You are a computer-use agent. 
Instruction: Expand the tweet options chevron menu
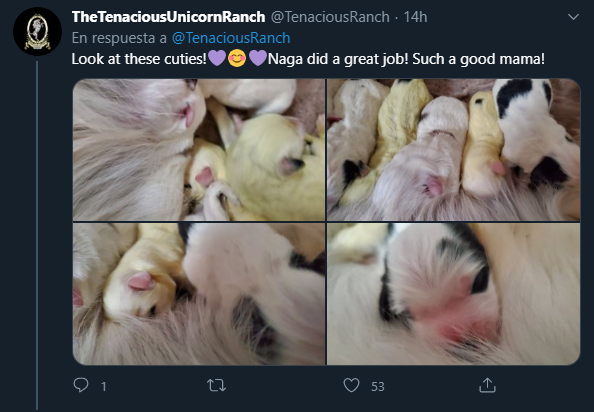(x=573, y=17)
